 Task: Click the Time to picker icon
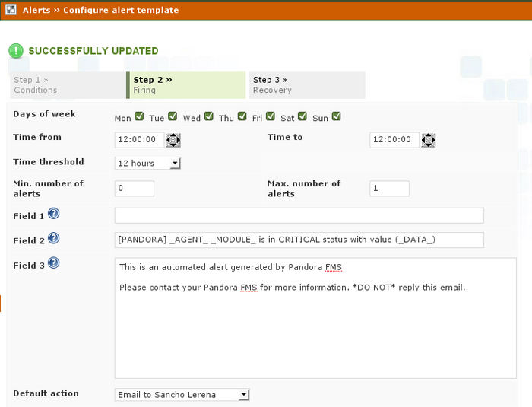click(x=429, y=140)
